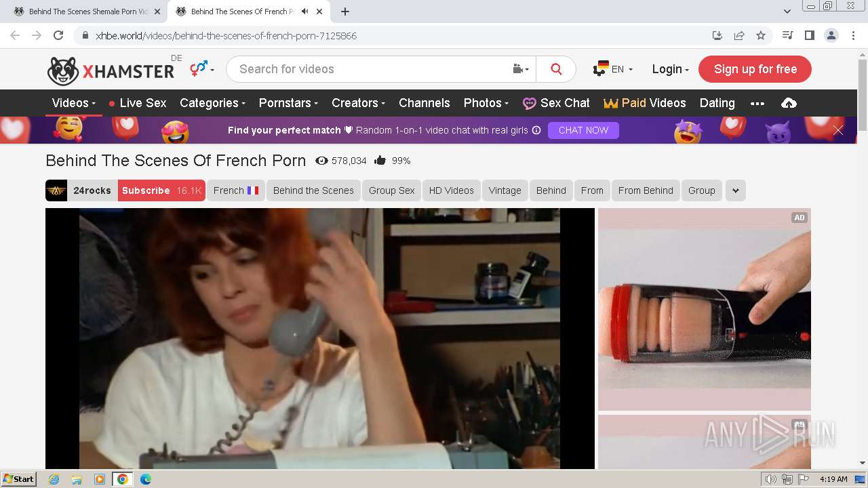Open the Chrome profile icon

(x=831, y=35)
